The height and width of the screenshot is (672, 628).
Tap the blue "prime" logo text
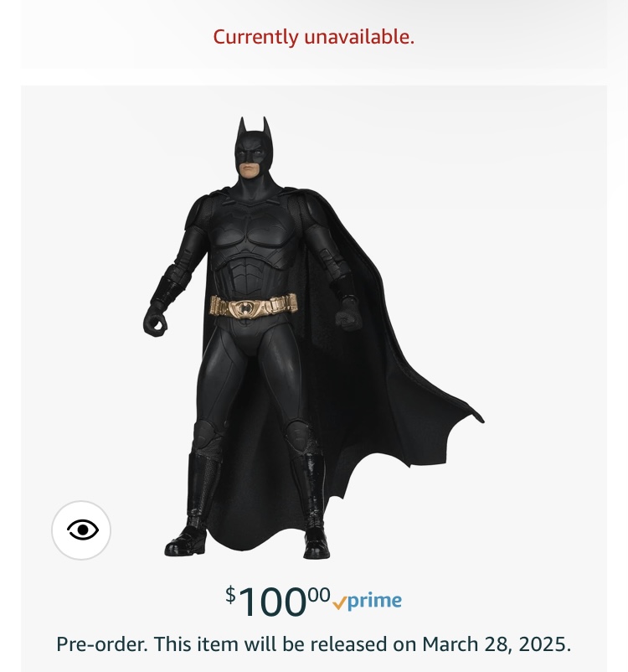click(375, 601)
